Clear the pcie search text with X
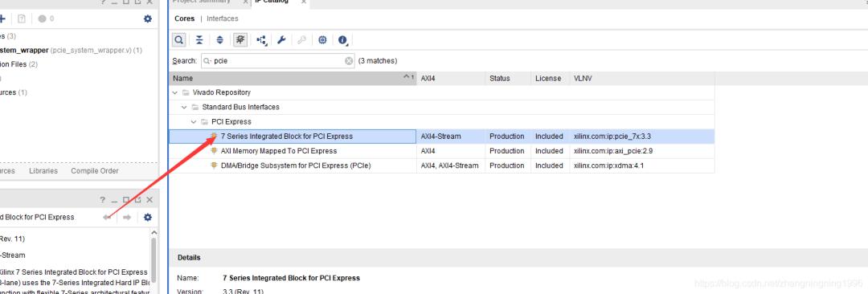 349,61
